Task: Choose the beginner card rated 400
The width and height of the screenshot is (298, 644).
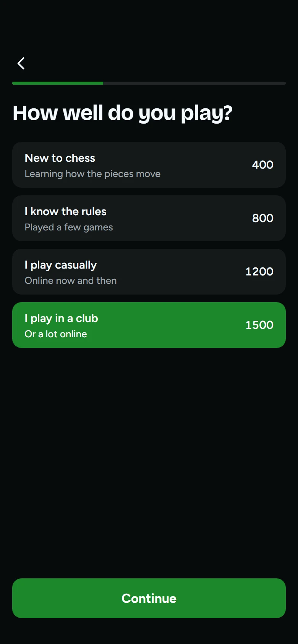Action: [149, 165]
